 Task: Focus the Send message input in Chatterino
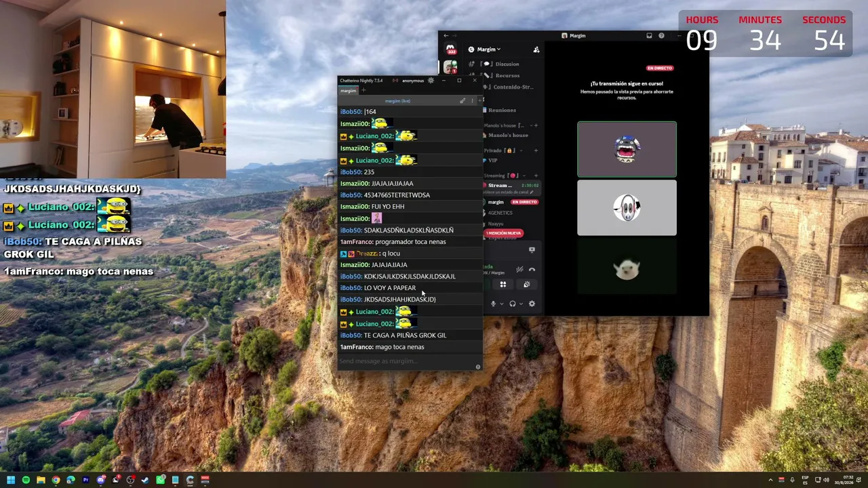pyautogui.click(x=406, y=361)
